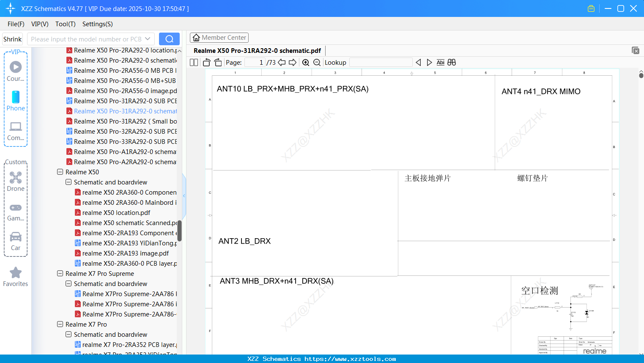The height and width of the screenshot is (363, 644).
Task: Open realme X50-2RA360-0 PCB layer file
Action: point(126,264)
